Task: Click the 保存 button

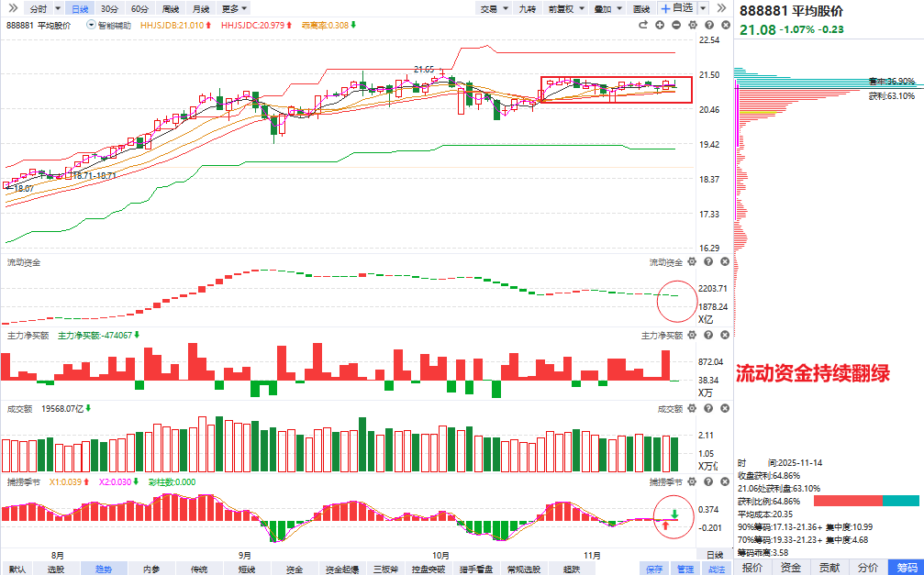Action: 654,569
